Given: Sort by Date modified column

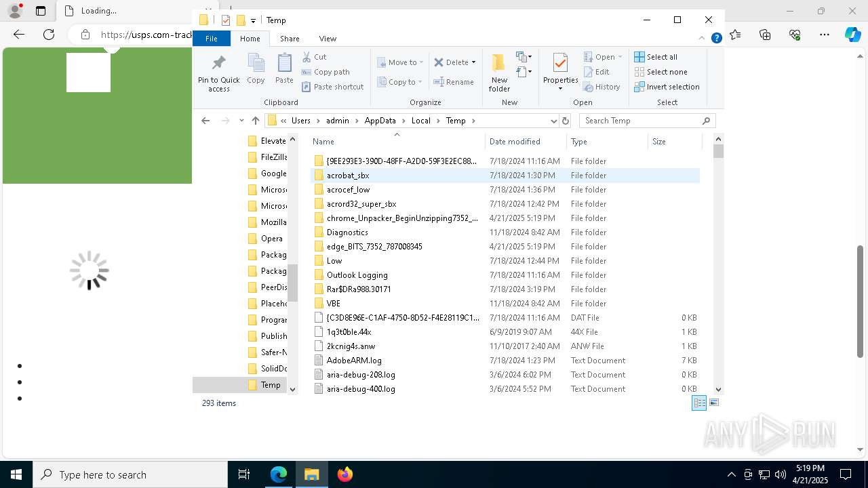Looking at the screenshot, I should [526, 142].
